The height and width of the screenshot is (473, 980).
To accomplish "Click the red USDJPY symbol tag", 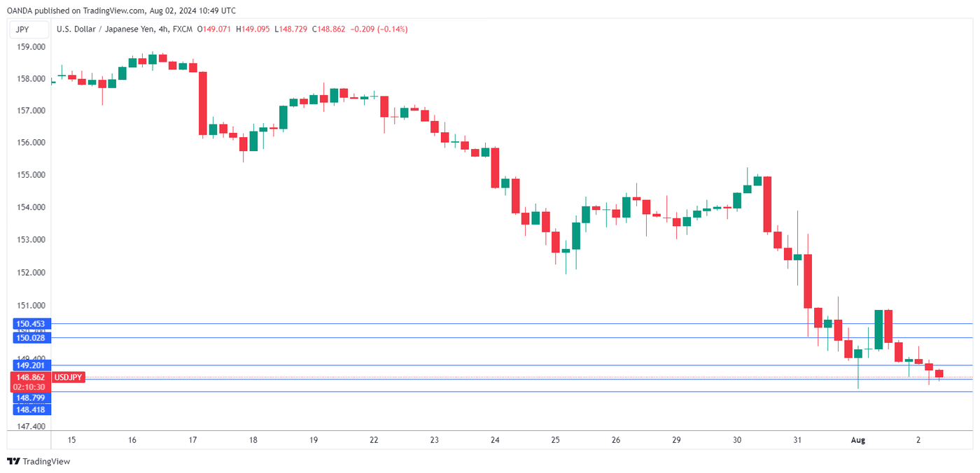I will pos(69,377).
